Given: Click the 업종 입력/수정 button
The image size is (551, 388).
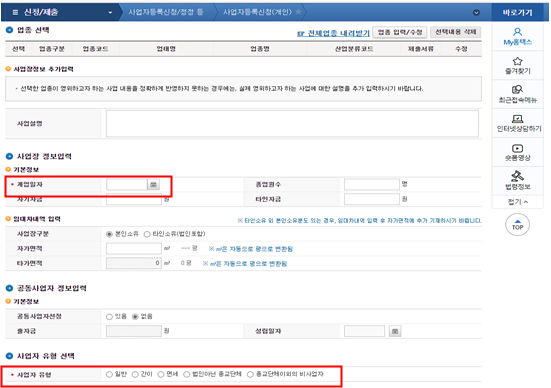Looking at the screenshot, I should tap(400, 32).
